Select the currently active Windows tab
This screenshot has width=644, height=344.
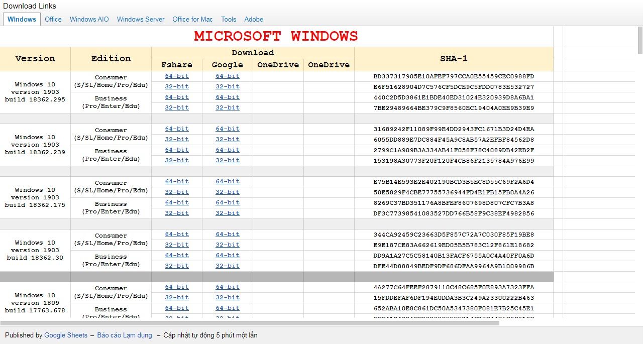(21, 19)
